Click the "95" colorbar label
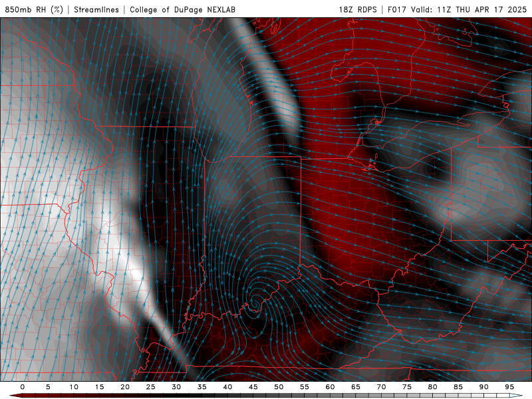 (x=509, y=387)
